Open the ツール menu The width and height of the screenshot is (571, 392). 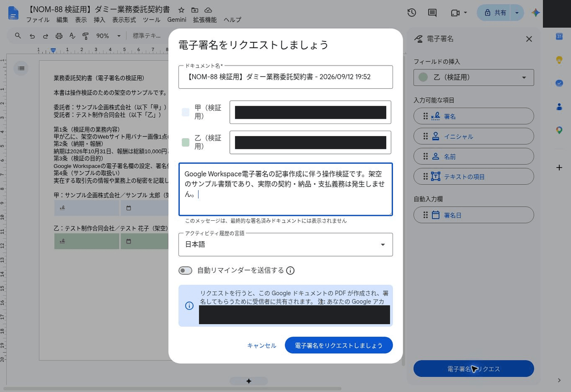(152, 20)
